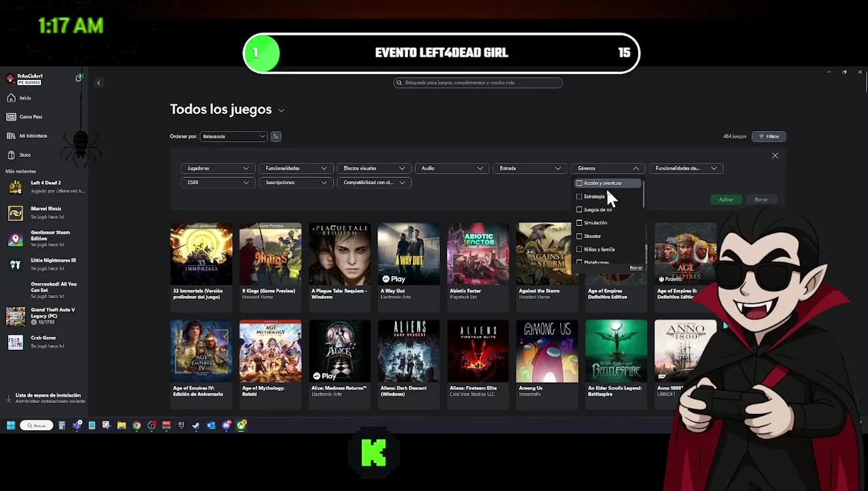The width and height of the screenshot is (868, 491).
Task: Open Microsoft Teams from taskbar
Action: [x=77, y=426]
